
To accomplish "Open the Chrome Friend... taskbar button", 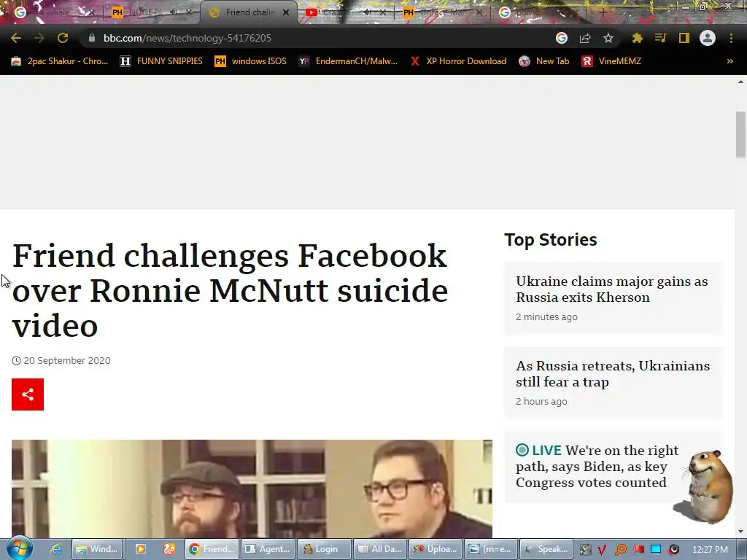I will point(212,549).
